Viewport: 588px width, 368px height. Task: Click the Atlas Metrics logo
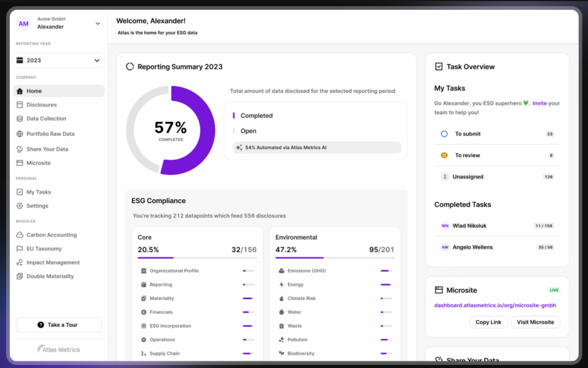pyautogui.click(x=59, y=349)
